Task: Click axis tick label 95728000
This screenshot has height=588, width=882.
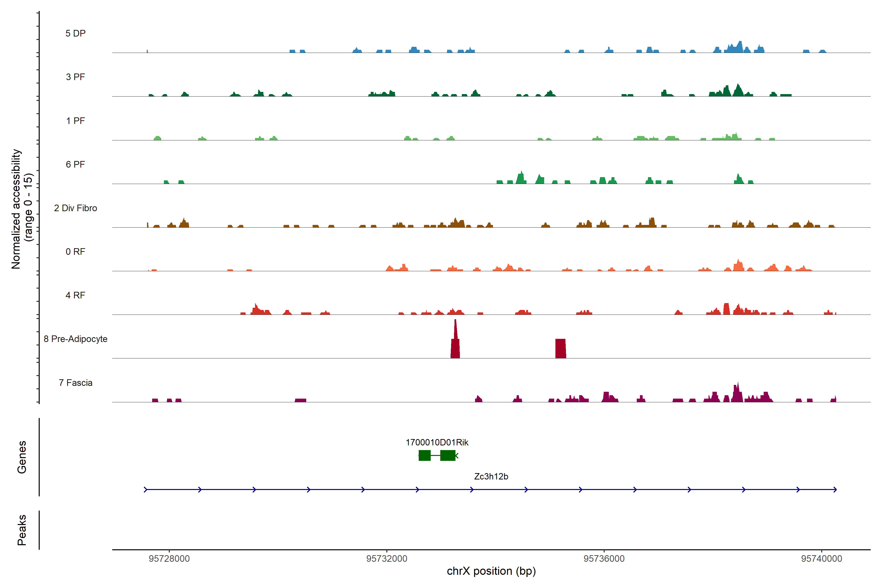Action: pyautogui.click(x=169, y=559)
